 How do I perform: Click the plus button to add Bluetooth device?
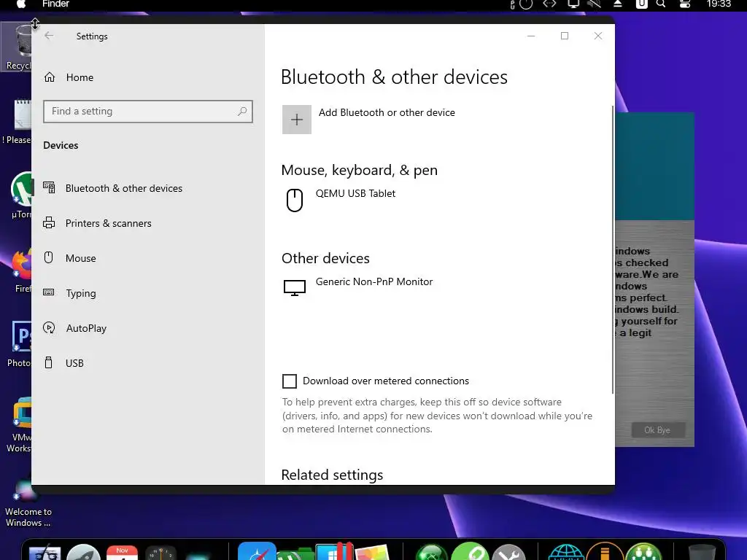pyautogui.click(x=297, y=120)
